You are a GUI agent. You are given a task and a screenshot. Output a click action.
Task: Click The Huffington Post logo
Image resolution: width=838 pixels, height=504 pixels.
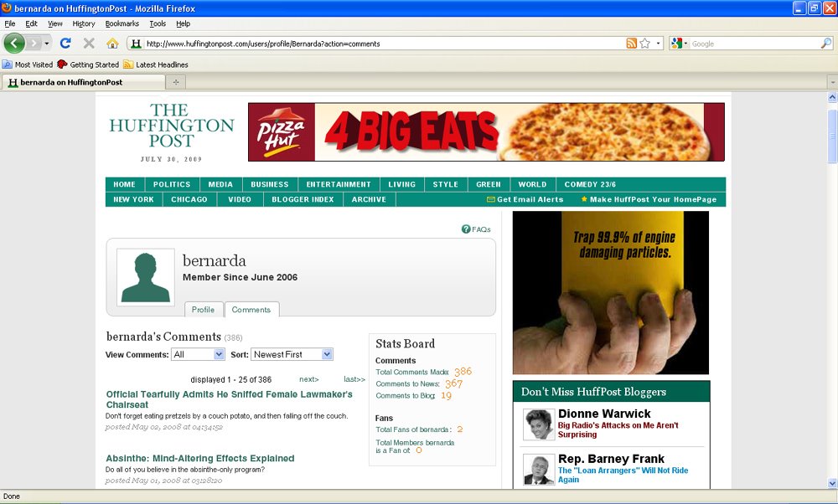172,126
